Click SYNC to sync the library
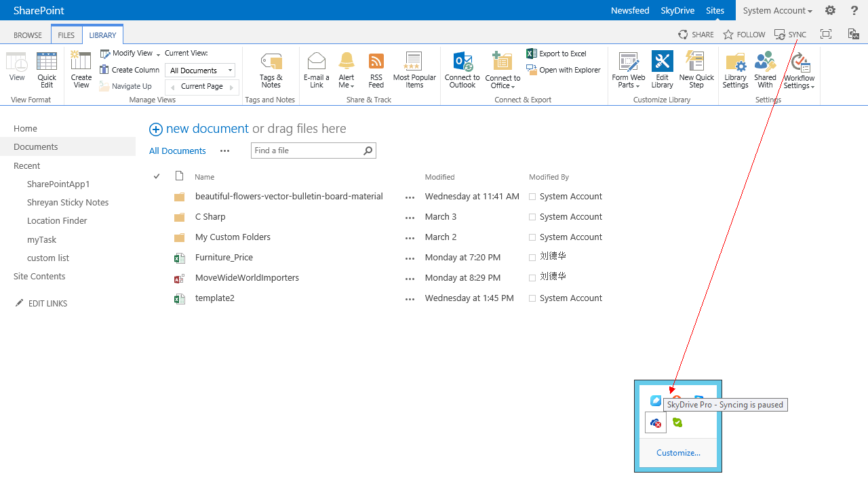 coord(790,35)
